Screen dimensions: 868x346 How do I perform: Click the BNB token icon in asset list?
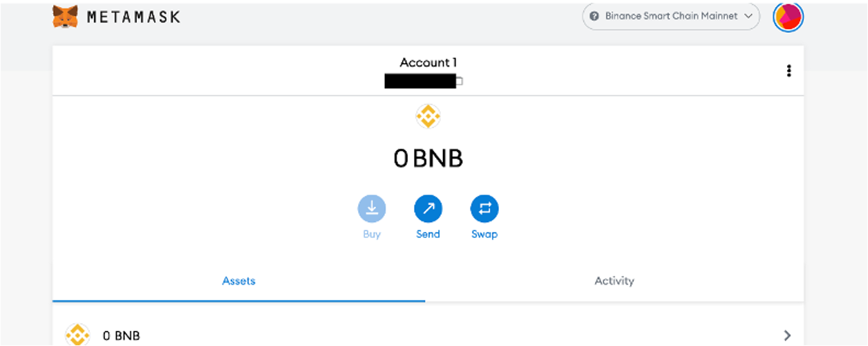click(77, 335)
